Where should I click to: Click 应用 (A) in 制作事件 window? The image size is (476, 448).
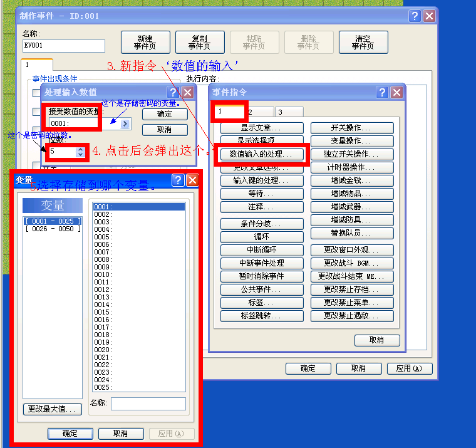[x=410, y=368]
